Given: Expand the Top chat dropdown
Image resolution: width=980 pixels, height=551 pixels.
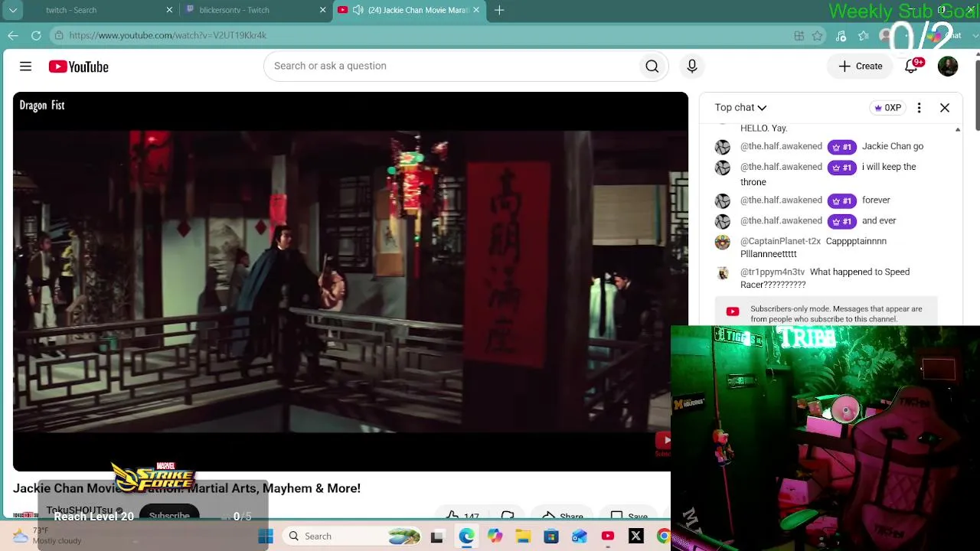Looking at the screenshot, I should point(740,108).
